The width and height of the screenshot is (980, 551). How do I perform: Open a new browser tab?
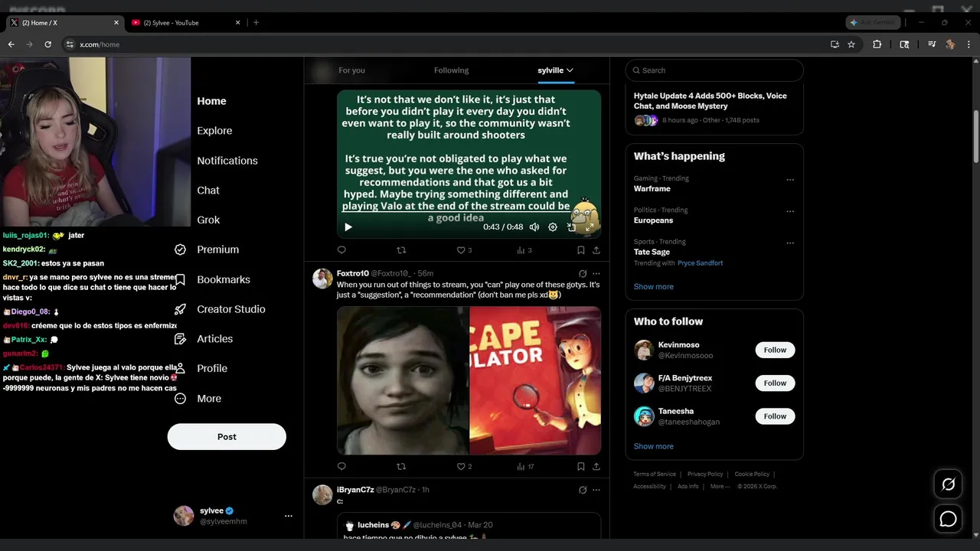[x=256, y=23]
